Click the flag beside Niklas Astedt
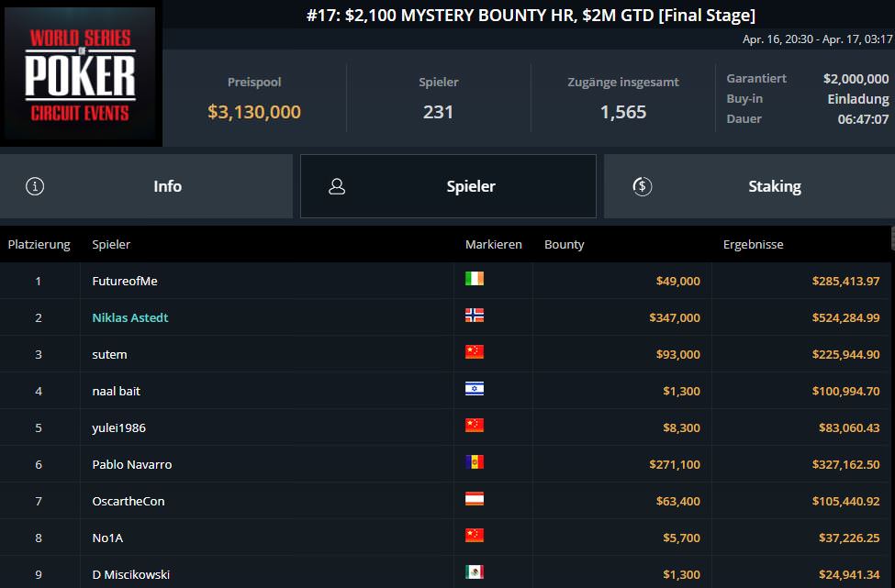Image resolution: width=895 pixels, height=588 pixels. [474, 316]
